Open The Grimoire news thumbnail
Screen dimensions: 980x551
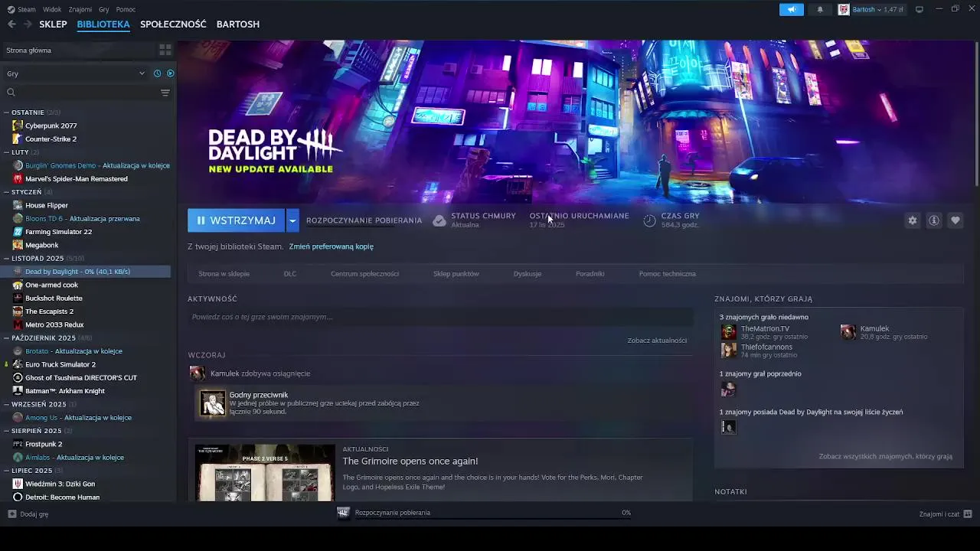pyautogui.click(x=265, y=473)
